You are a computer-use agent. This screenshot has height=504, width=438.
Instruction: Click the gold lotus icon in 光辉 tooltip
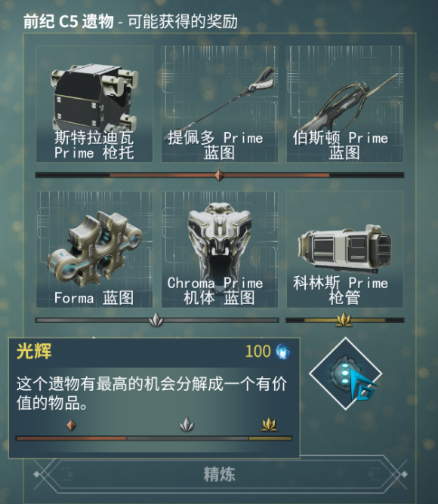(269, 424)
